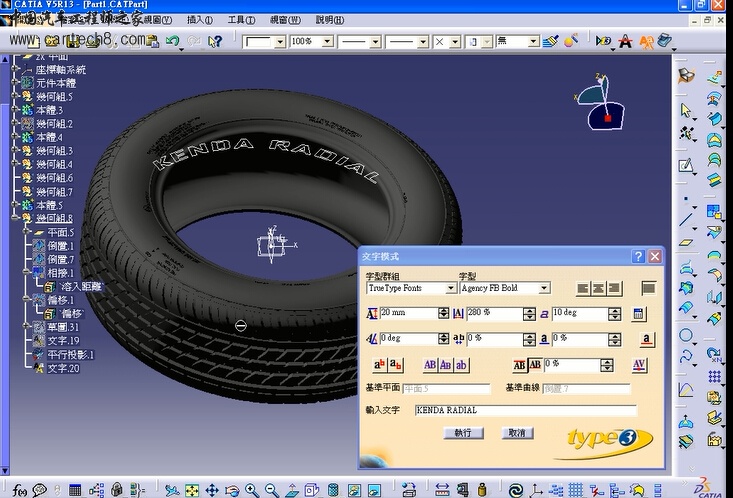The width and height of the screenshot is (733, 498).
Task: Select the Circle tool in right toolbar
Action: coord(686,335)
